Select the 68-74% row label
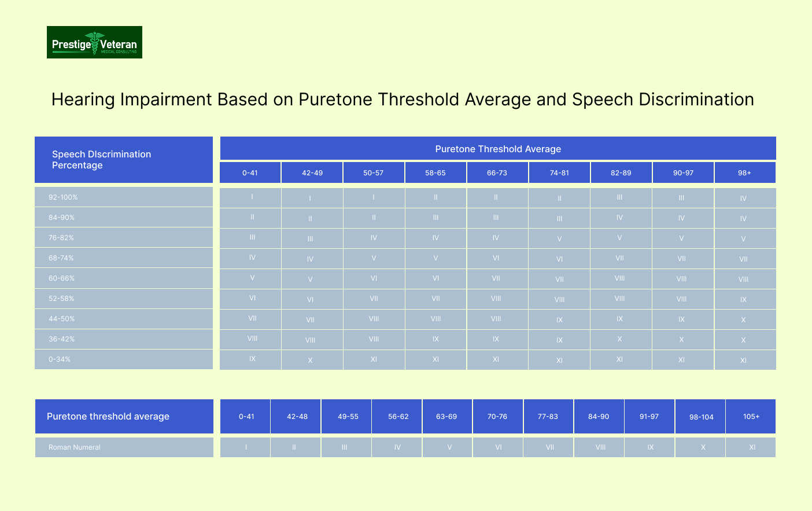 (62, 258)
